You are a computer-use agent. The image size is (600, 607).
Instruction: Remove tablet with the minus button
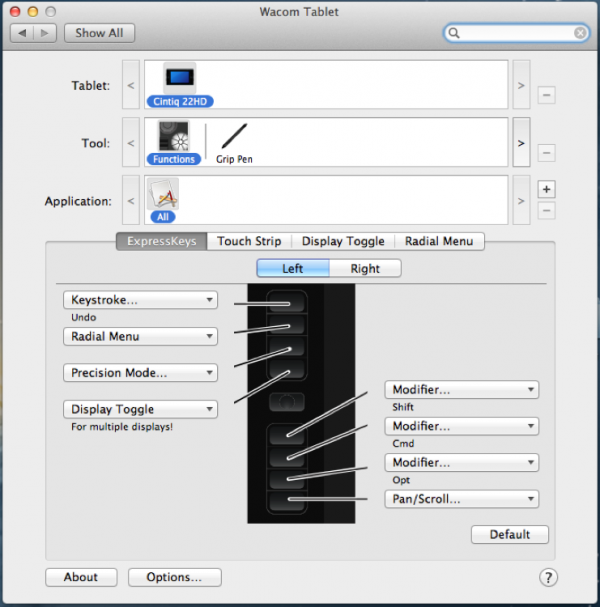[546, 95]
